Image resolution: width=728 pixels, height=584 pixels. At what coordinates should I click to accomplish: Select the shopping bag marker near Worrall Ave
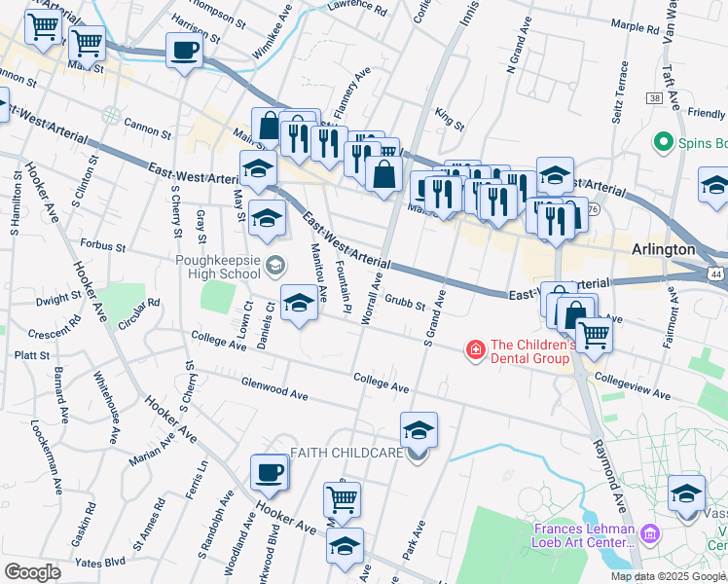pos(384,177)
